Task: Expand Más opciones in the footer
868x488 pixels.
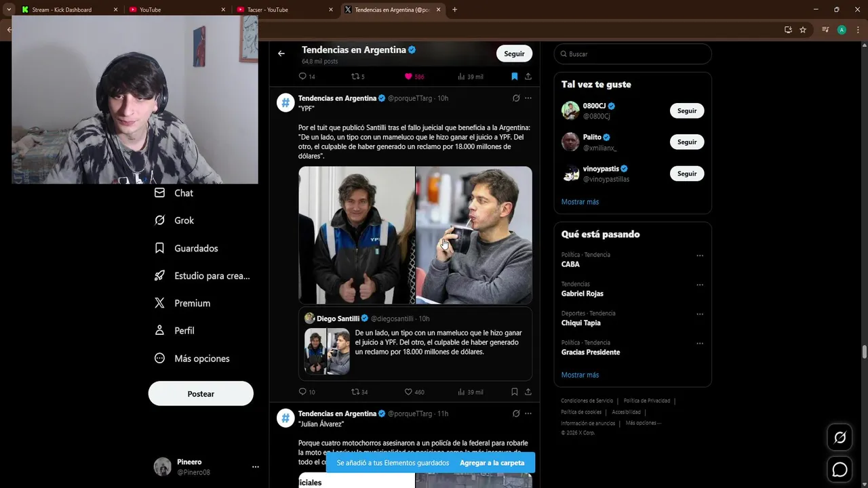Action: (643, 423)
